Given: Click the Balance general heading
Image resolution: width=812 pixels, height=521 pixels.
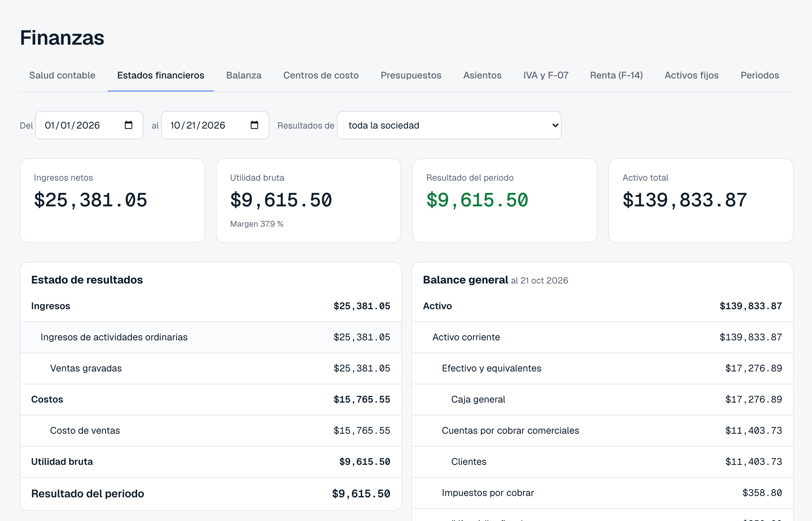Looking at the screenshot, I should [466, 280].
